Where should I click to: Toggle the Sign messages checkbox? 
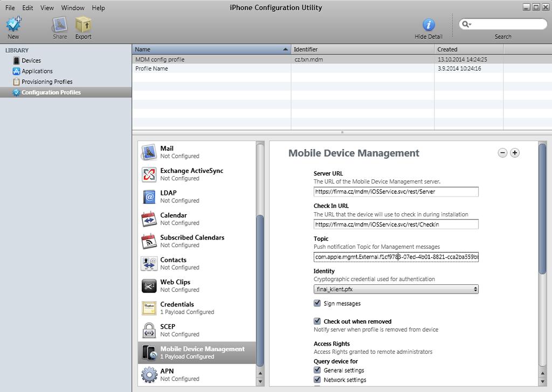click(x=317, y=303)
